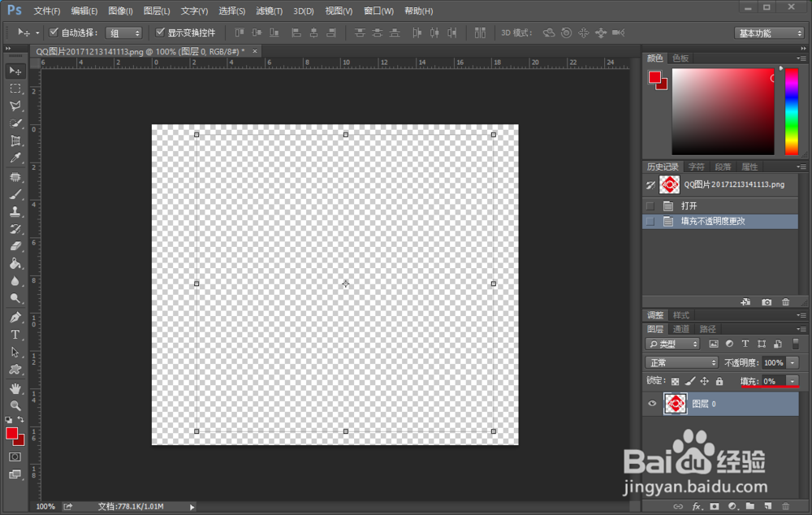The image size is (812, 515).
Task: Click the zoom 100% field in status bar
Action: [45, 507]
